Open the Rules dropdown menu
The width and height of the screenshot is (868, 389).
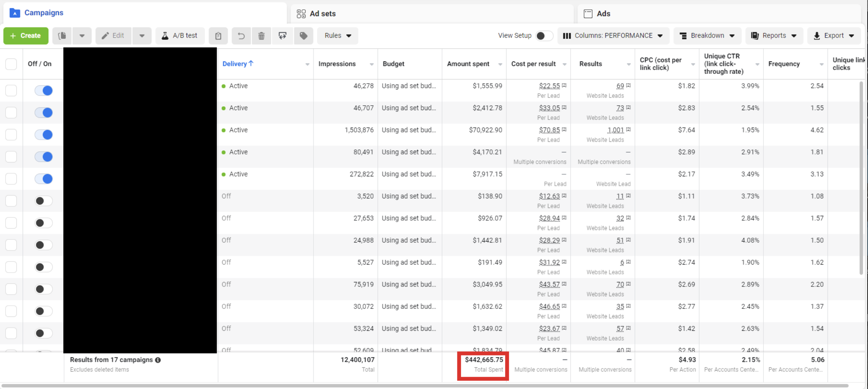(338, 36)
